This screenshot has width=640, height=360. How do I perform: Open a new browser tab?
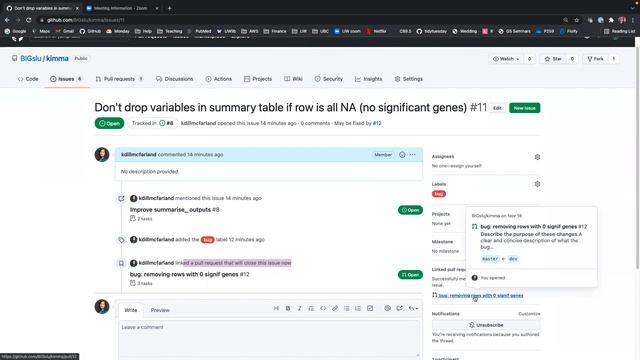coord(169,8)
